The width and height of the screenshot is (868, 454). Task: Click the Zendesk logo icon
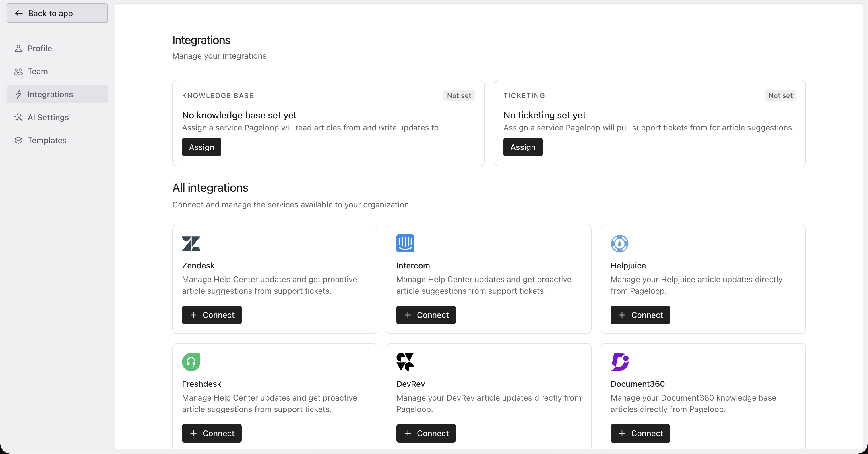tap(191, 243)
